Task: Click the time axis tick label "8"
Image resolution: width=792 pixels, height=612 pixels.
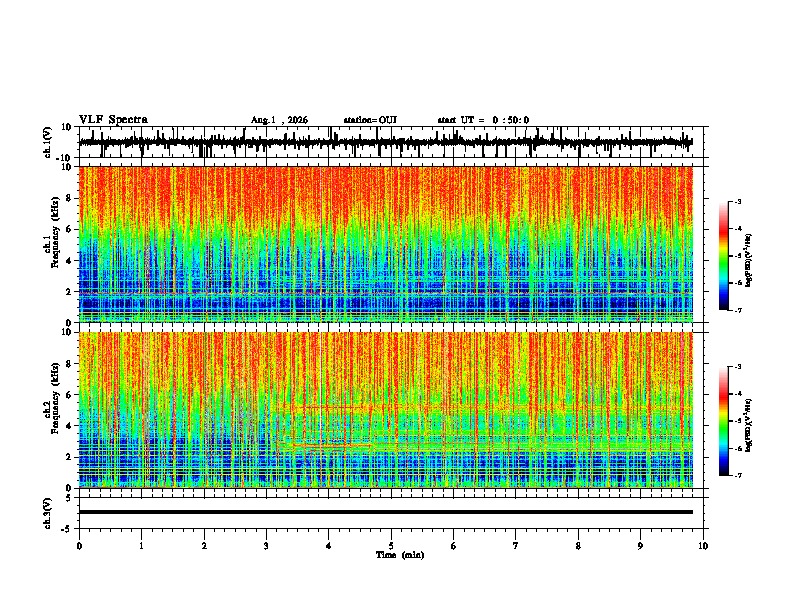Action: [578, 546]
